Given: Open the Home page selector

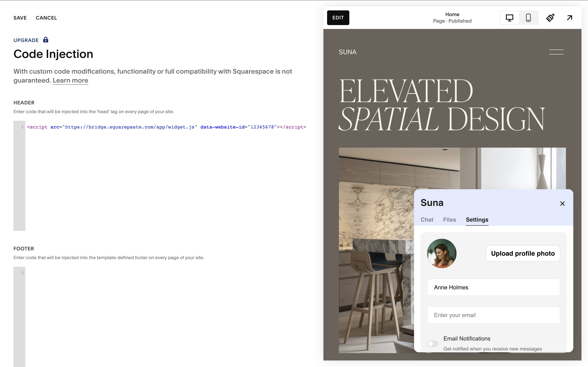Looking at the screenshot, I should (x=452, y=18).
